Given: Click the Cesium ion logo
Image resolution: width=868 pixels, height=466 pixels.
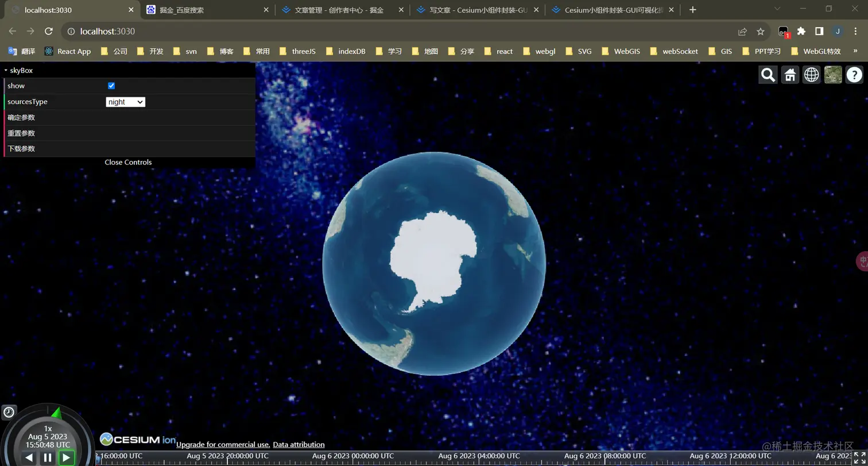Looking at the screenshot, I should (x=137, y=438).
